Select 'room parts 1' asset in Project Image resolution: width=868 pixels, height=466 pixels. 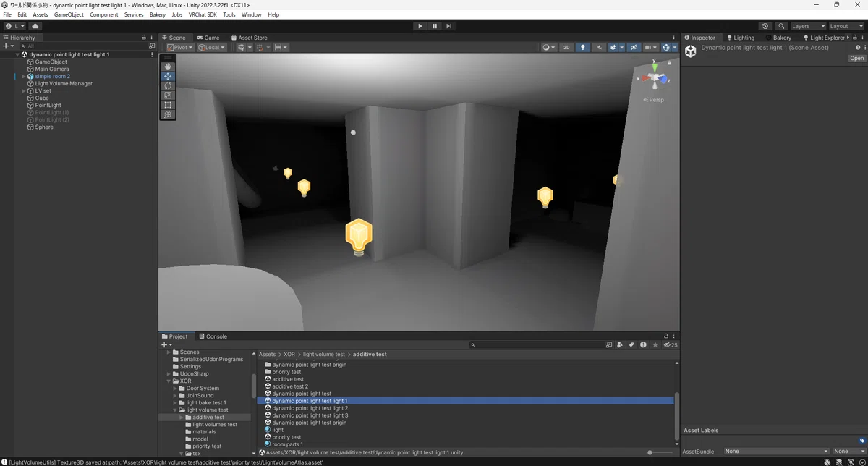click(287, 444)
